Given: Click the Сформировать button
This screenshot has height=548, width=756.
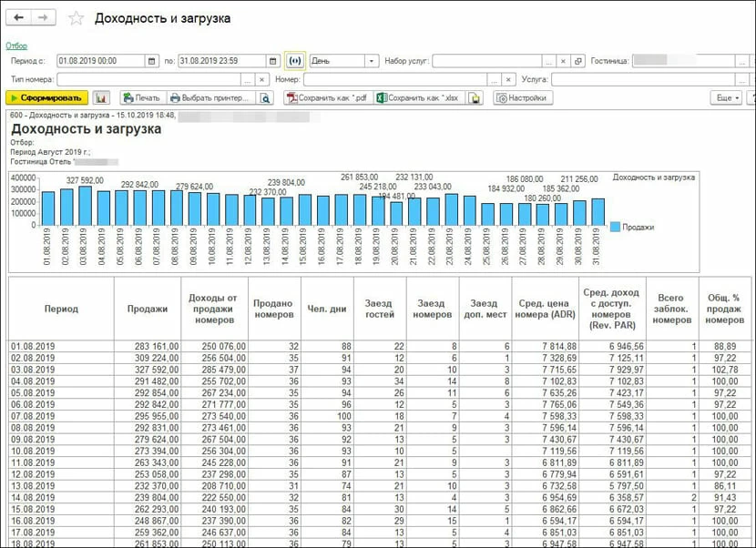Looking at the screenshot, I should [46, 97].
